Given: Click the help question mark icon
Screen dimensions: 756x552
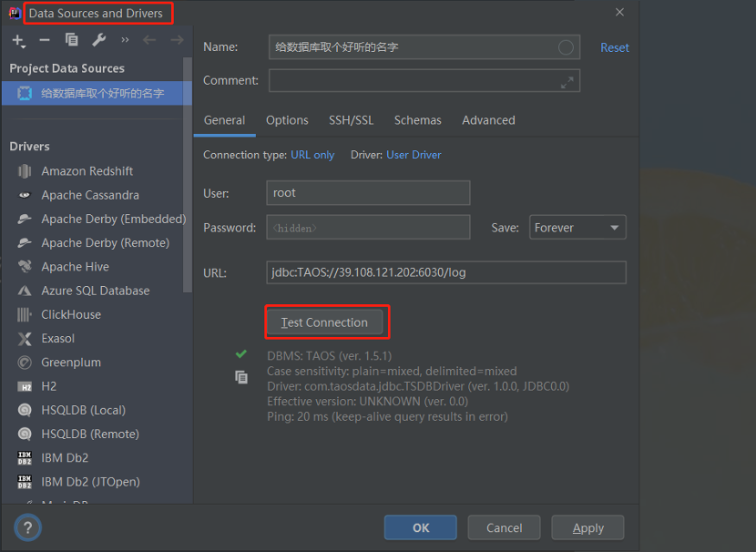Looking at the screenshot, I should 27,527.
